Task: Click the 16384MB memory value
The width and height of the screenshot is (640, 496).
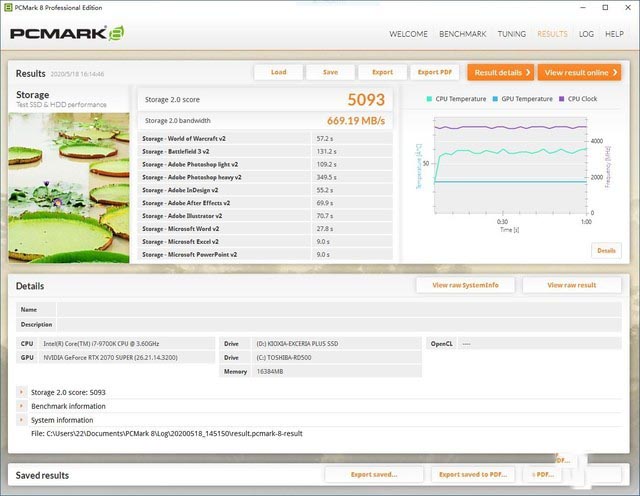Action: coord(269,371)
